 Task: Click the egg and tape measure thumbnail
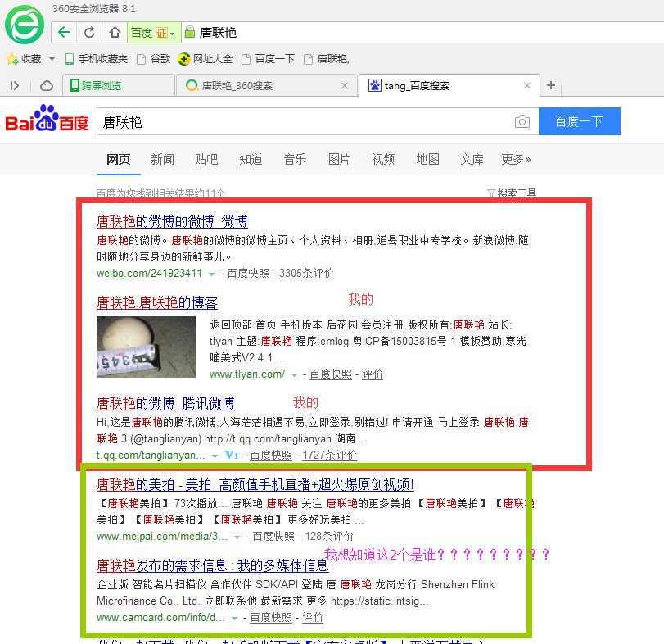click(x=146, y=347)
